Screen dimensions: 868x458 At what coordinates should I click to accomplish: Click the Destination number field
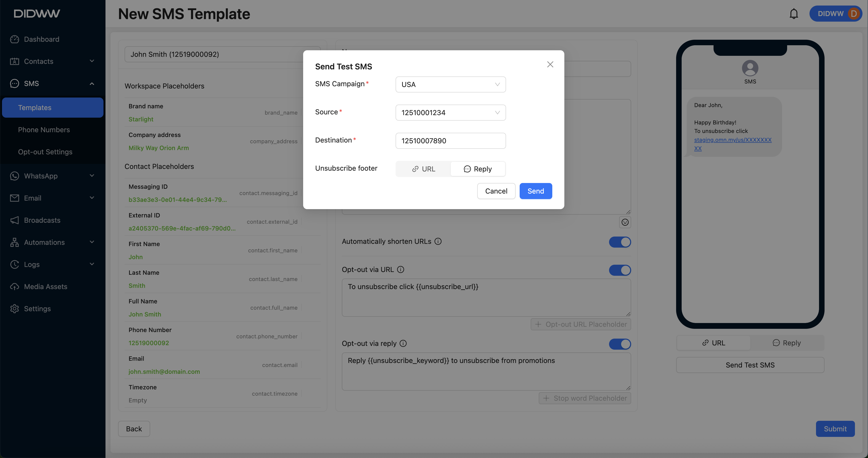pos(450,141)
